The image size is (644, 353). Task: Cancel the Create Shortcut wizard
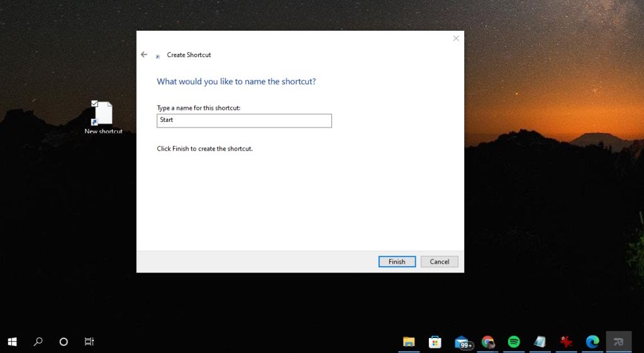tap(439, 261)
